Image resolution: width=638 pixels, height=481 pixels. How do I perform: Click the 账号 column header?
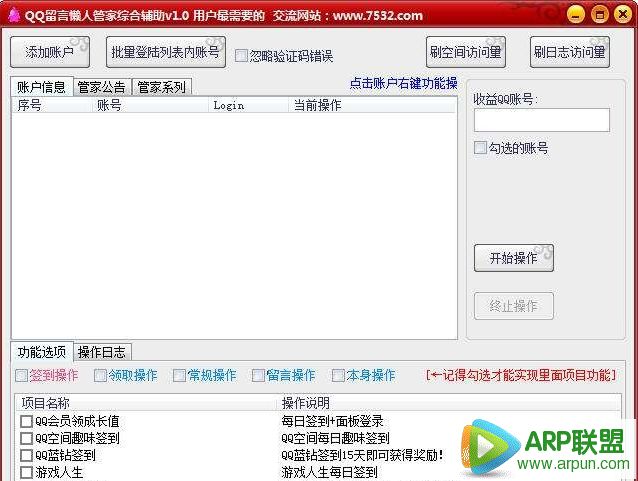[x=151, y=105]
